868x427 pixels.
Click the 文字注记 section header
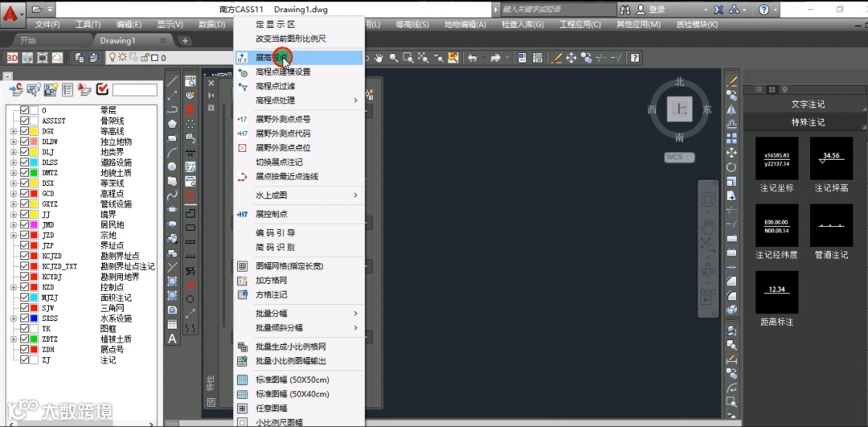808,104
